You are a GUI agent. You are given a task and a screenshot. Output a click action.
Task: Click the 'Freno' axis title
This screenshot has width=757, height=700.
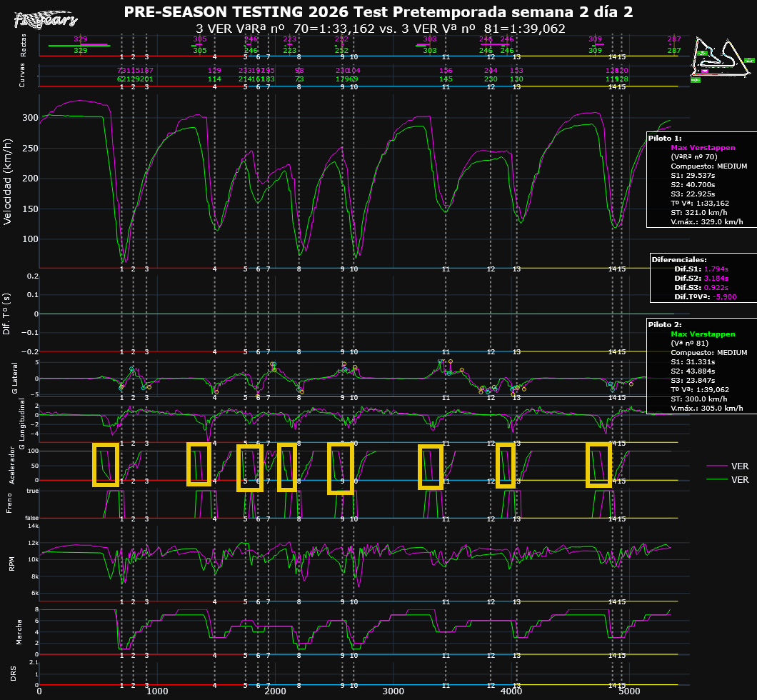9,503
